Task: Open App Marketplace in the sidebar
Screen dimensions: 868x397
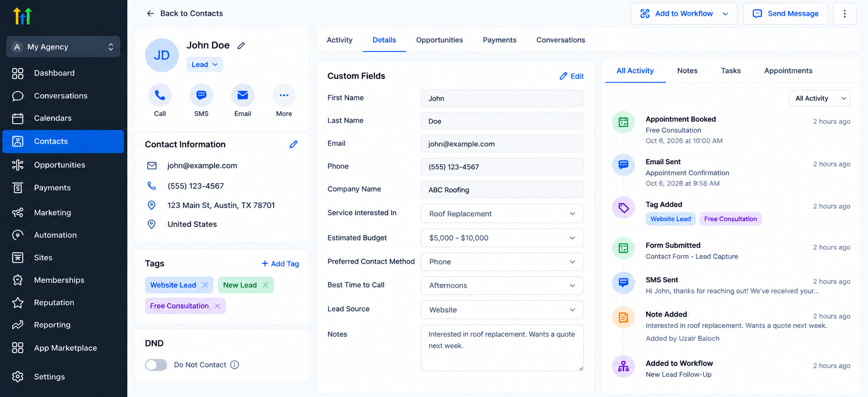Action: coord(63,348)
